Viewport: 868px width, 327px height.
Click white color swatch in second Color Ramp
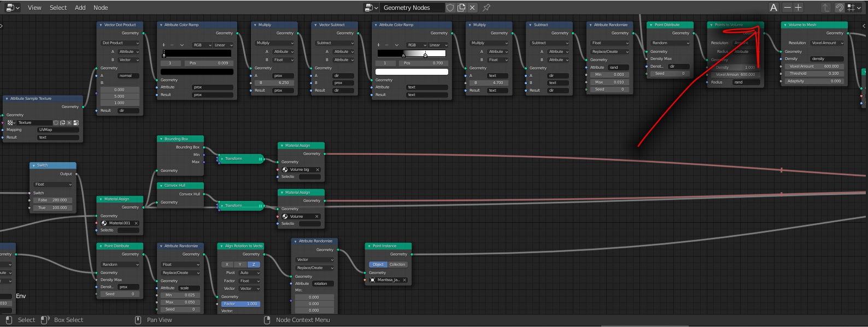(x=412, y=72)
